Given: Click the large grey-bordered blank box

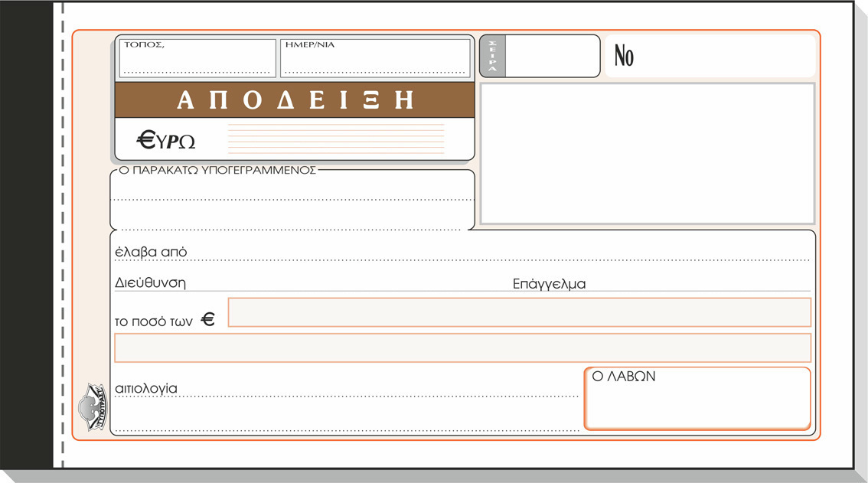Looking at the screenshot, I should [x=647, y=153].
